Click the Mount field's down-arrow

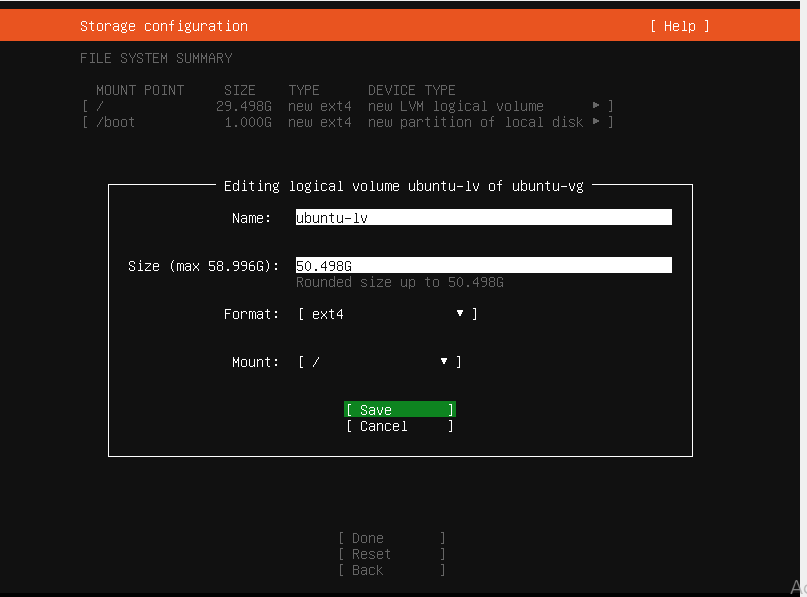click(x=444, y=362)
